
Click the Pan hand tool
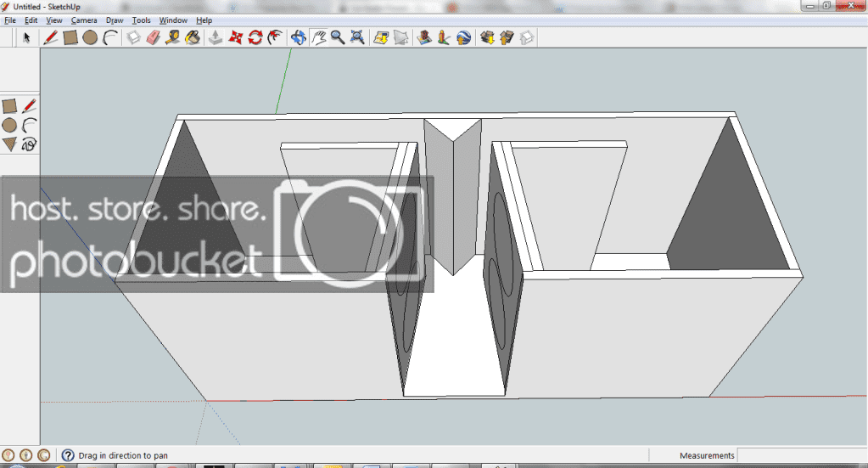(x=318, y=37)
